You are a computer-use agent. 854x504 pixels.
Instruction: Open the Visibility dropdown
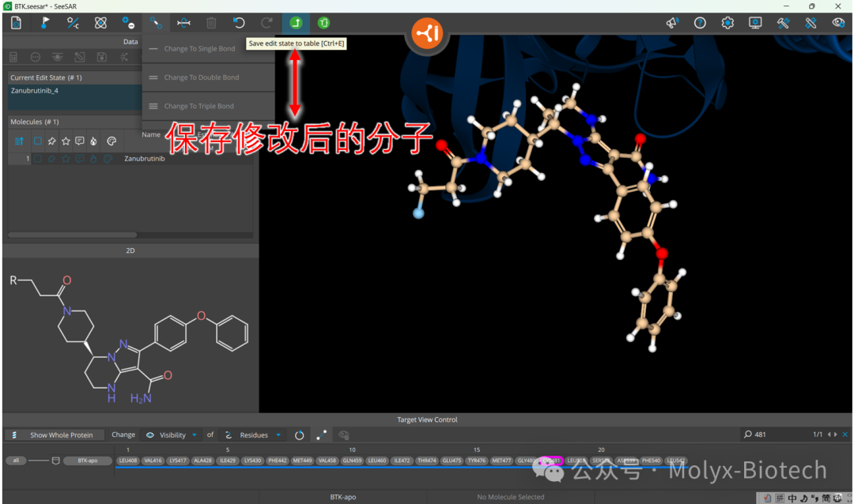point(171,434)
